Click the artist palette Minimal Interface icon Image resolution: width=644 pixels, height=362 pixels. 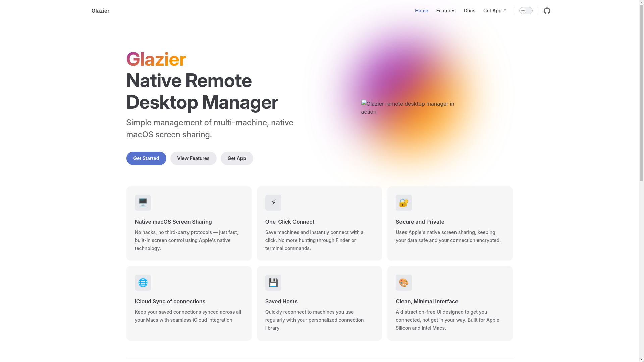[404, 283]
